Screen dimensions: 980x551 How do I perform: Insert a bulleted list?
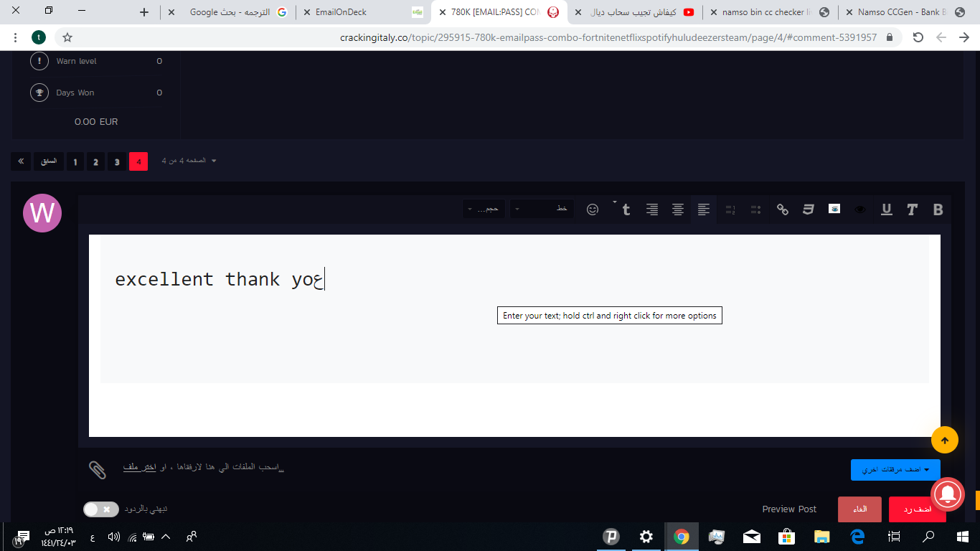tap(755, 209)
